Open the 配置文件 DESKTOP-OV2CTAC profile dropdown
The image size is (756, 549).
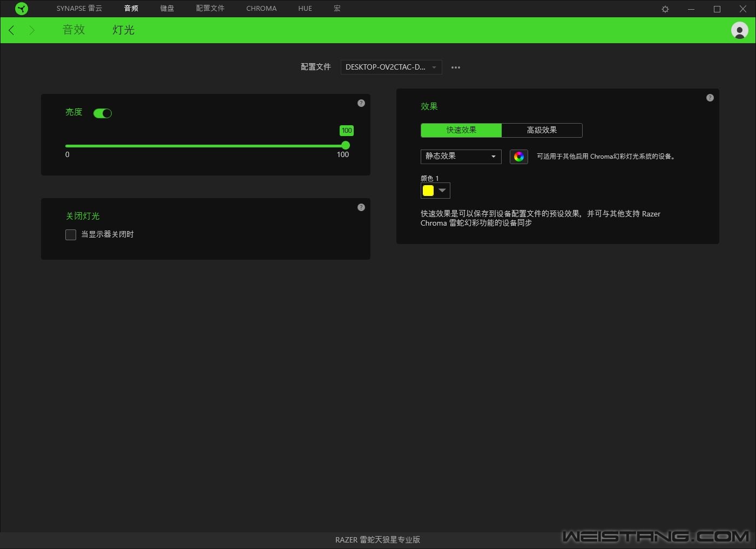pyautogui.click(x=391, y=67)
